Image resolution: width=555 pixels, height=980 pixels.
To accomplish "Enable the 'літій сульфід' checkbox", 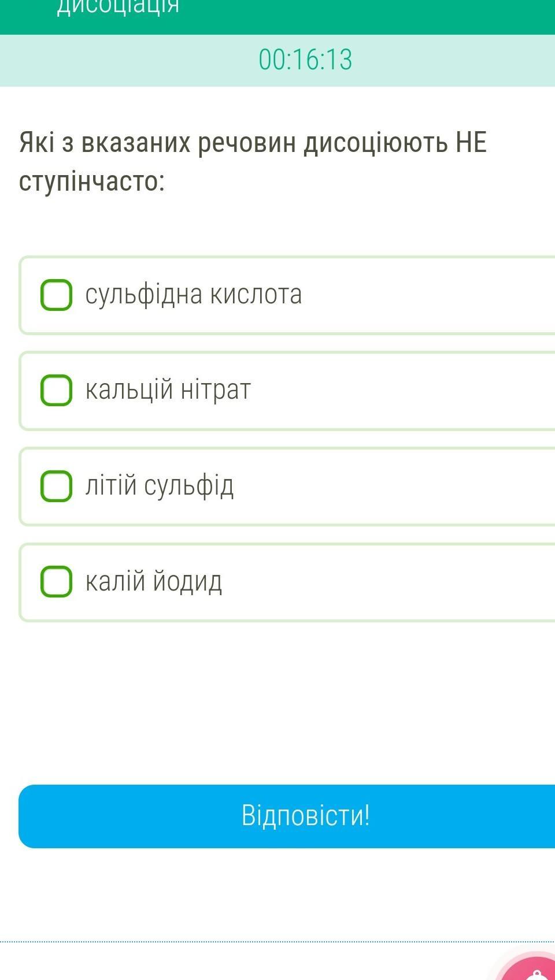I will (x=56, y=485).
